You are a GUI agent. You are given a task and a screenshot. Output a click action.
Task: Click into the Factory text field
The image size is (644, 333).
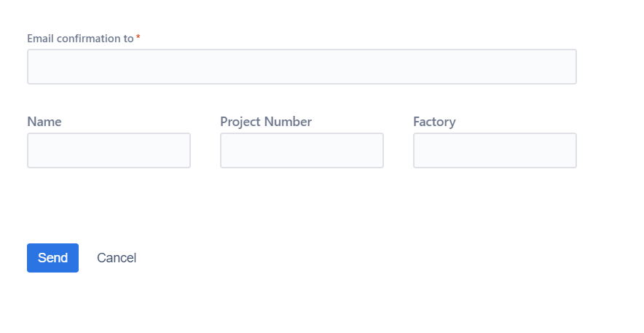click(x=495, y=150)
